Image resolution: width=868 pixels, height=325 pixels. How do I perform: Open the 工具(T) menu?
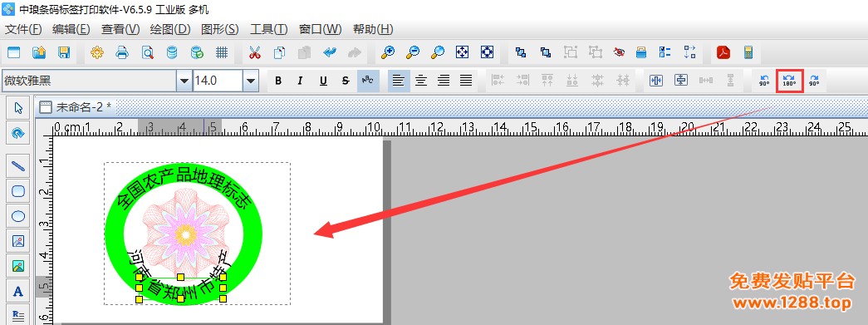(268, 29)
